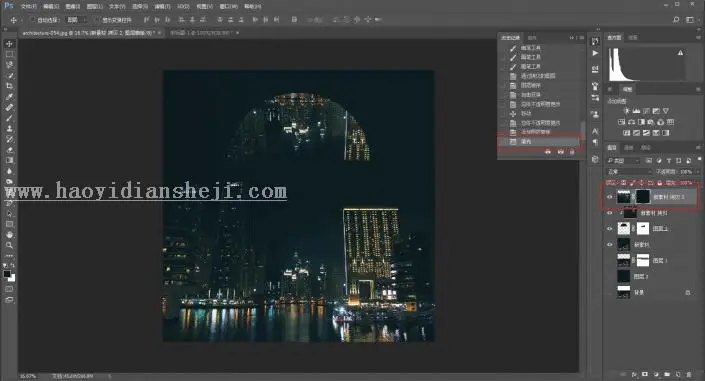The width and height of the screenshot is (705, 381).
Task: Add a Levels adjustment
Action: coord(636,111)
